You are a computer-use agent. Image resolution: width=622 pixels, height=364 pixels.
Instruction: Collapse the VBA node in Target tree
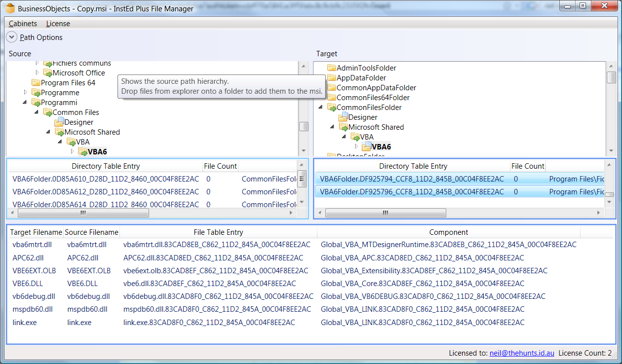(345, 137)
